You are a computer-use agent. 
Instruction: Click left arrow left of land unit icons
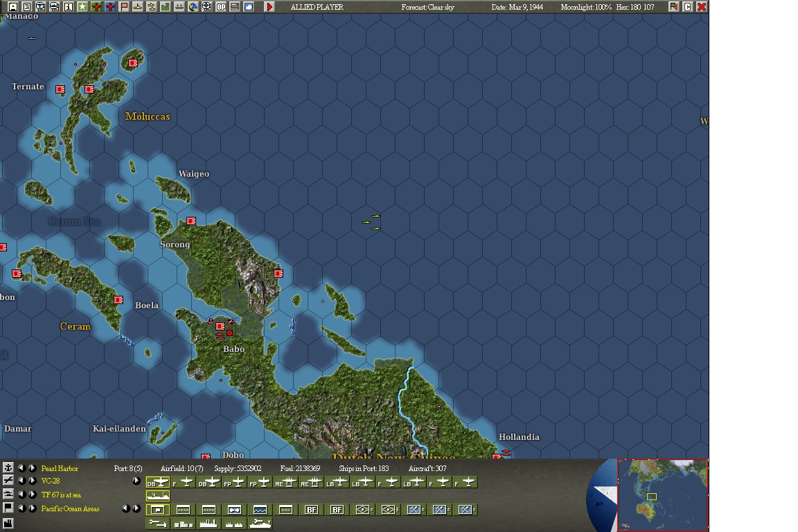coord(125,508)
